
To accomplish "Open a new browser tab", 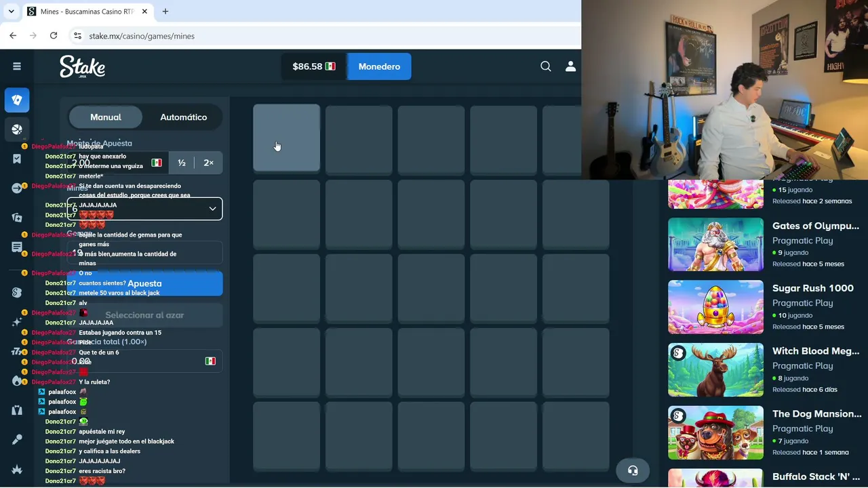I will click(165, 12).
